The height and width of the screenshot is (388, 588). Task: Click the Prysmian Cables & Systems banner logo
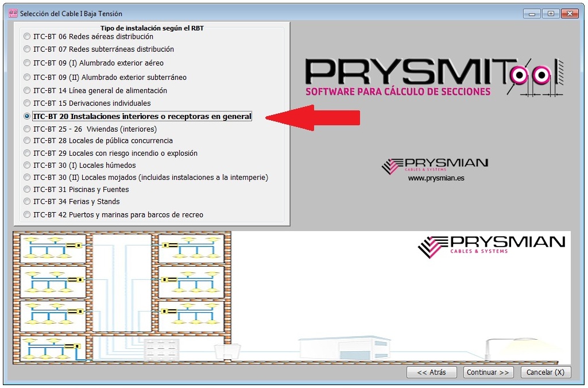pyautogui.click(x=492, y=246)
